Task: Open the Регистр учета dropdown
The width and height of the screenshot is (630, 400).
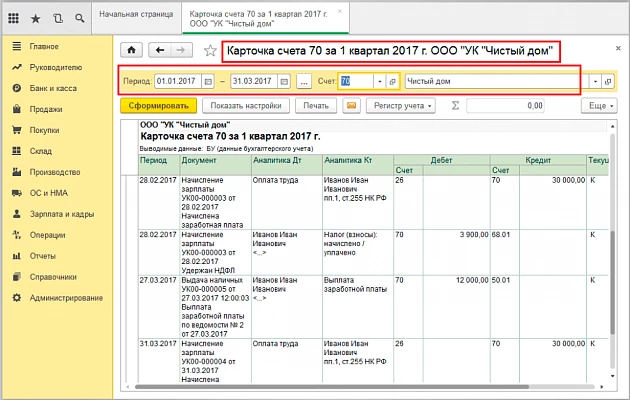Action: click(401, 106)
